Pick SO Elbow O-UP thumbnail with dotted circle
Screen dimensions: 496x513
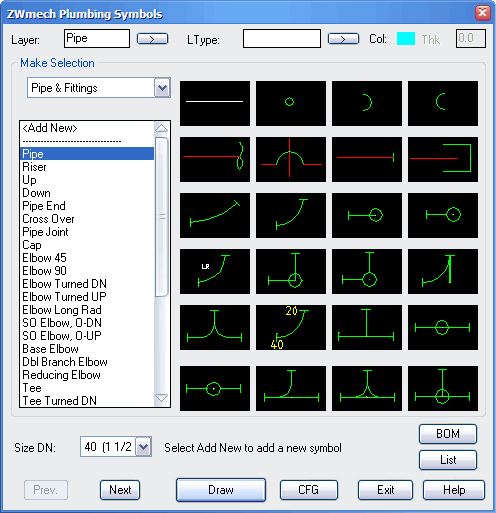tap(367, 271)
